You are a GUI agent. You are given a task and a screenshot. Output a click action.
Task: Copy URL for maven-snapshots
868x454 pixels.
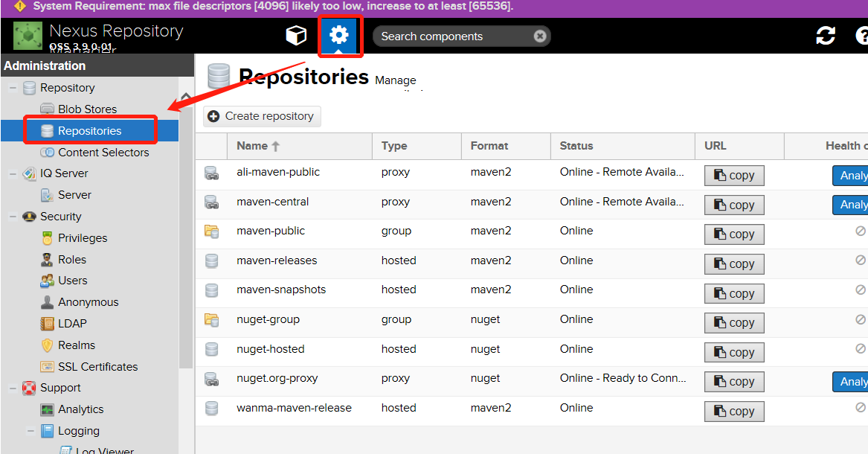point(734,294)
